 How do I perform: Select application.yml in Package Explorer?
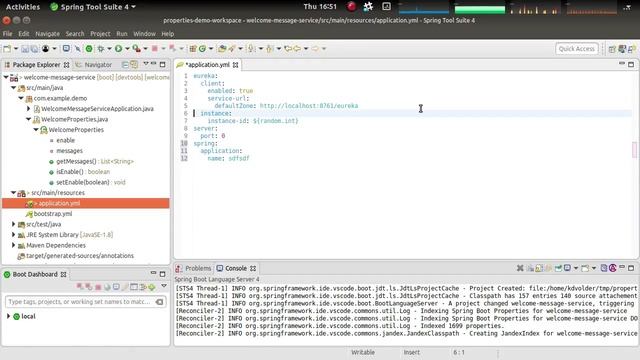pyautogui.click(x=86, y=203)
